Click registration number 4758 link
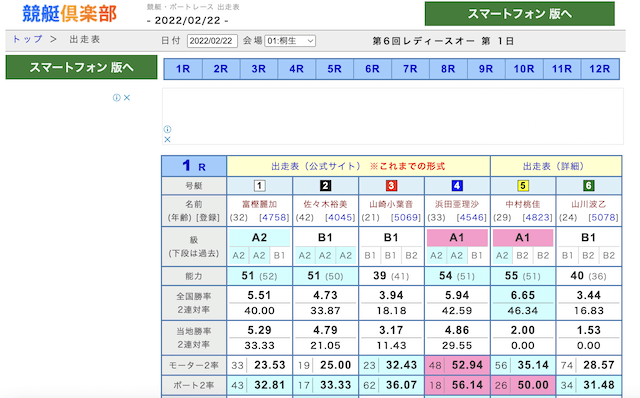 pos(274,218)
